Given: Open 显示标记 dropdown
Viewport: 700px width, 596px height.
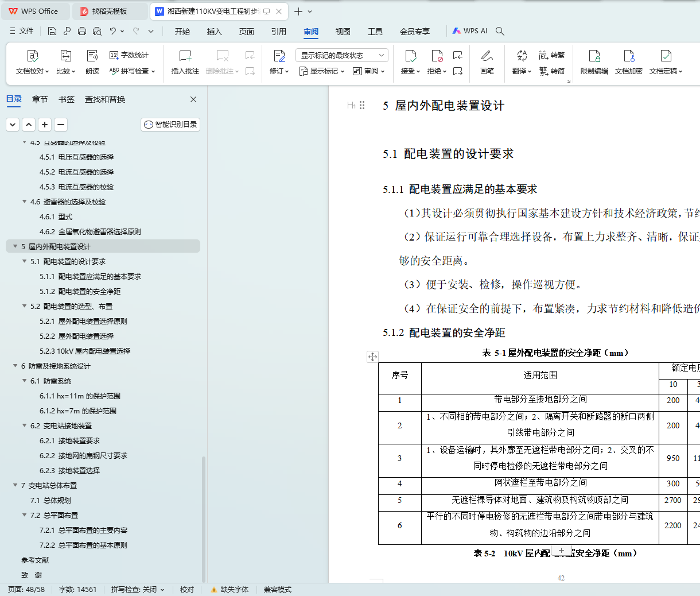Looking at the screenshot, I should click(x=321, y=71).
